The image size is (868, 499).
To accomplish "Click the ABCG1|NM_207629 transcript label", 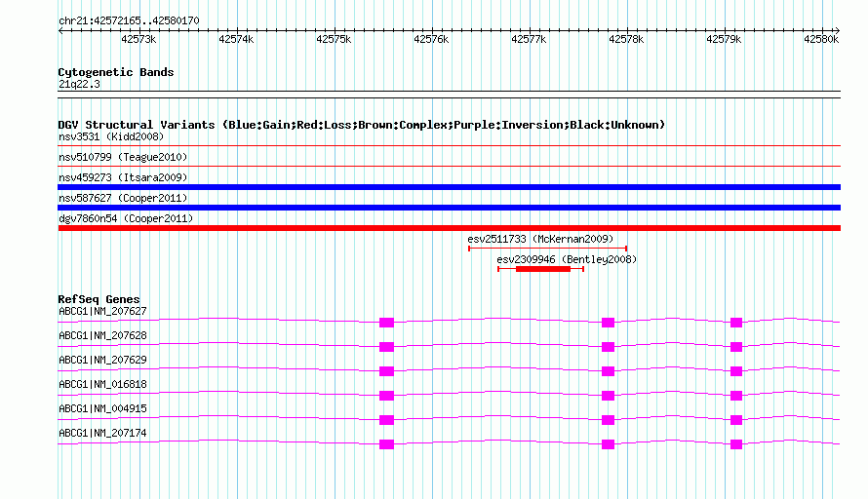I will [102, 361].
